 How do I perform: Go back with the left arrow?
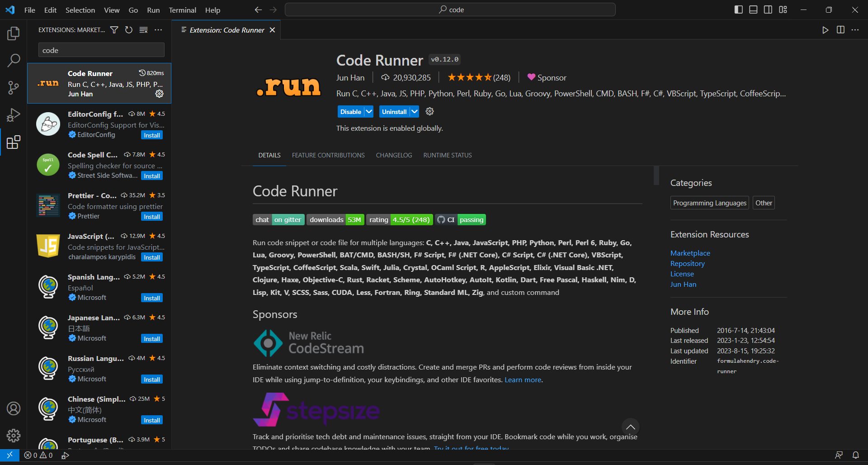[258, 9]
